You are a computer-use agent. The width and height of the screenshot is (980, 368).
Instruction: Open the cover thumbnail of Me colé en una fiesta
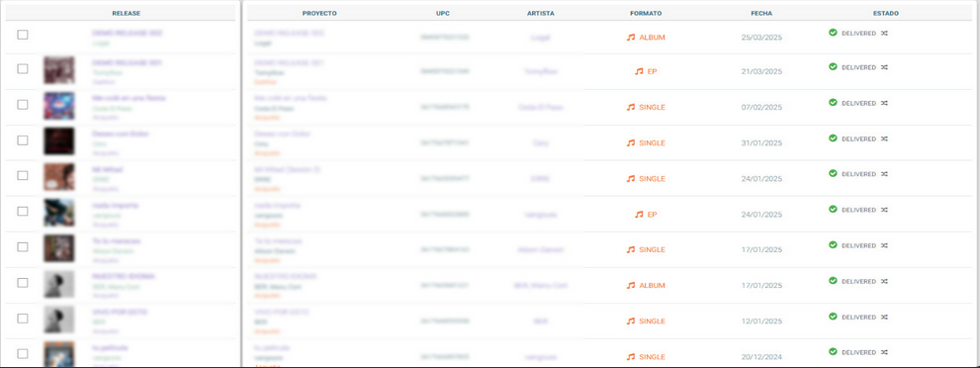(x=59, y=106)
